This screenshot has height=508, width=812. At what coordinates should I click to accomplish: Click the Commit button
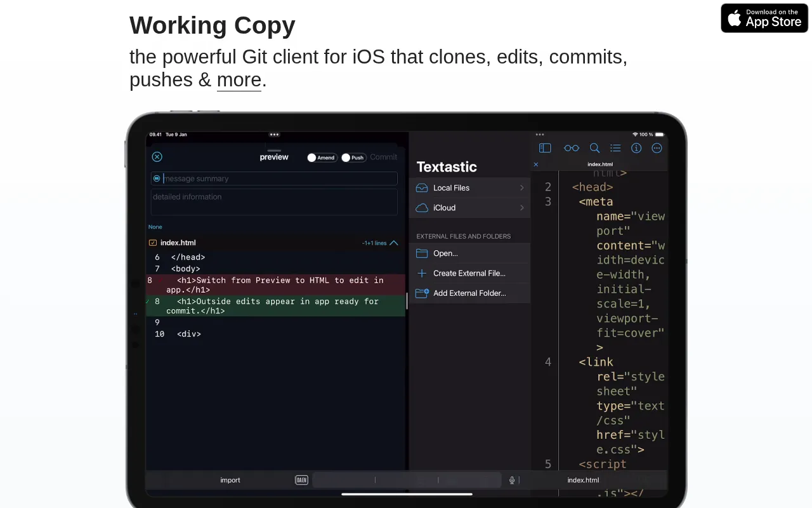(x=384, y=157)
